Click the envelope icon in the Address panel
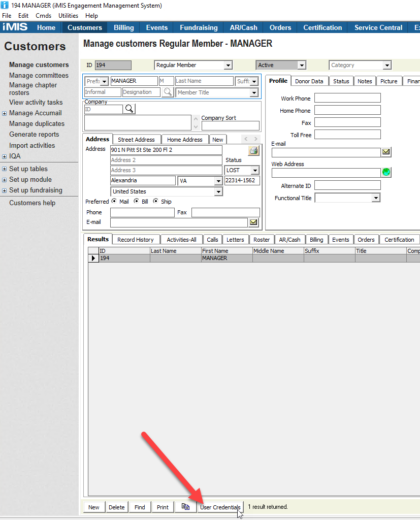Viewport: 420px width, 520px height. pos(253,222)
